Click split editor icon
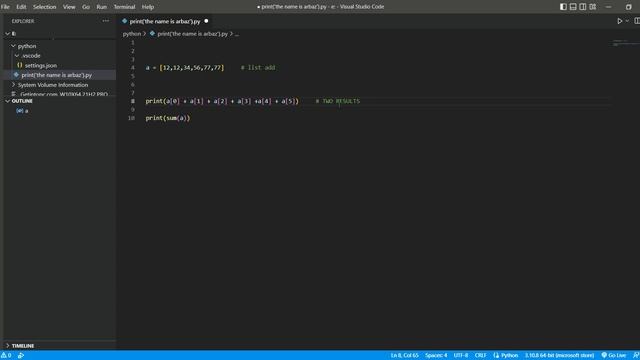The image size is (640, 360). pos(637,21)
